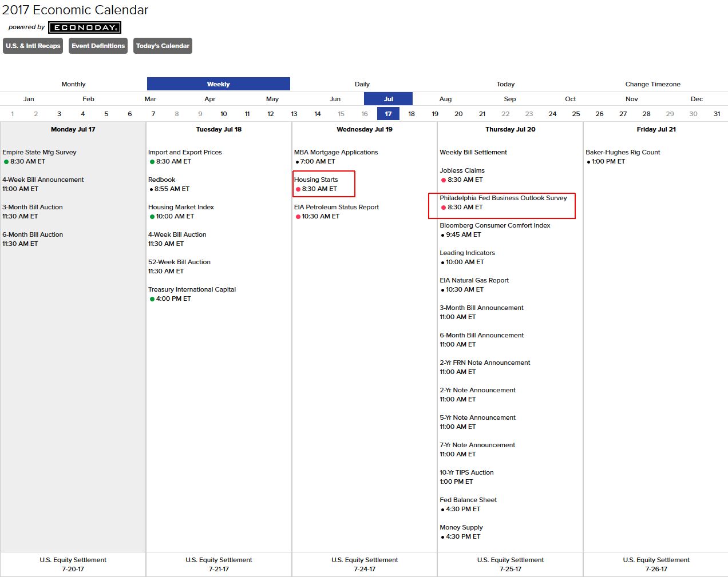The height and width of the screenshot is (577, 728).
Task: Pick day 10 in the date strip
Action: click(224, 114)
